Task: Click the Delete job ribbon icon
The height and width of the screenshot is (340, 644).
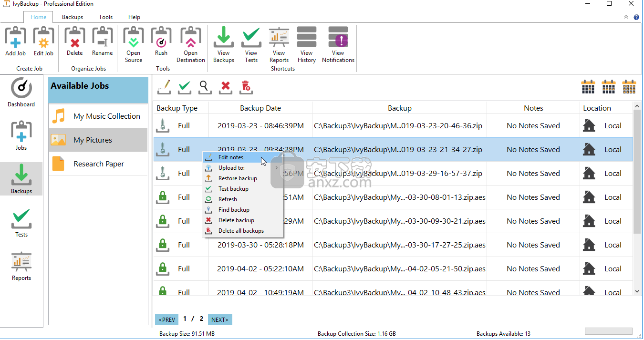Action: tap(74, 41)
